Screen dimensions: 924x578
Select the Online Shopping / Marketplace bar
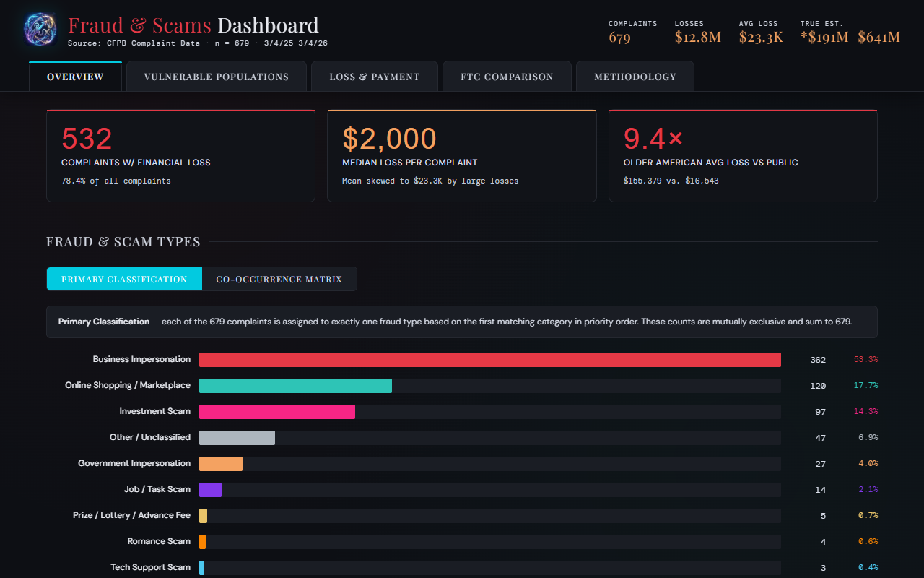(x=295, y=385)
